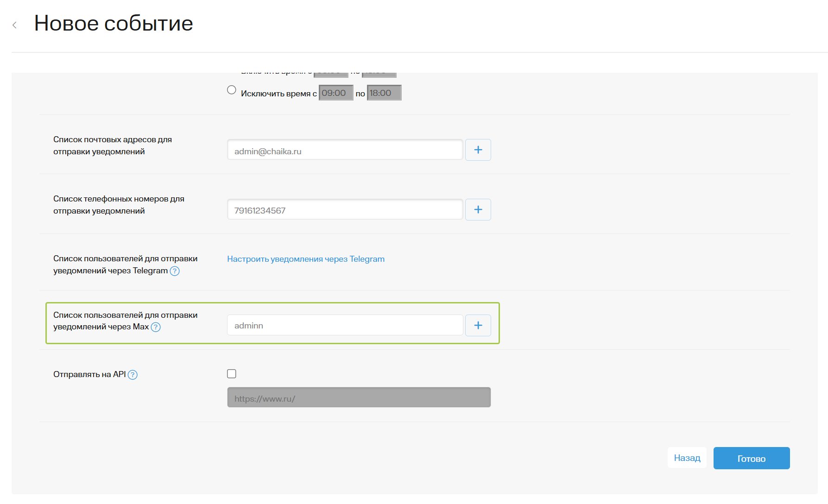
Task: Open the help tooltip for Max notifications
Action: [x=156, y=328]
